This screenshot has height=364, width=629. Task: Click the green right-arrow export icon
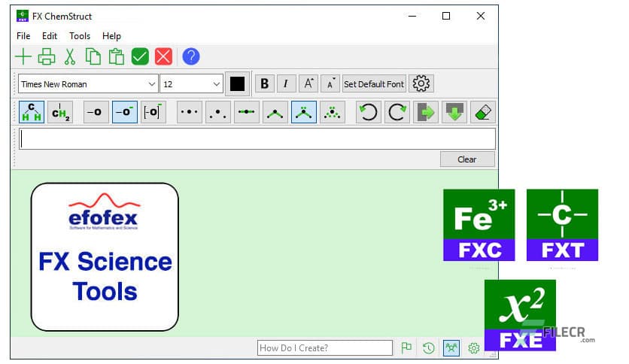coord(426,112)
